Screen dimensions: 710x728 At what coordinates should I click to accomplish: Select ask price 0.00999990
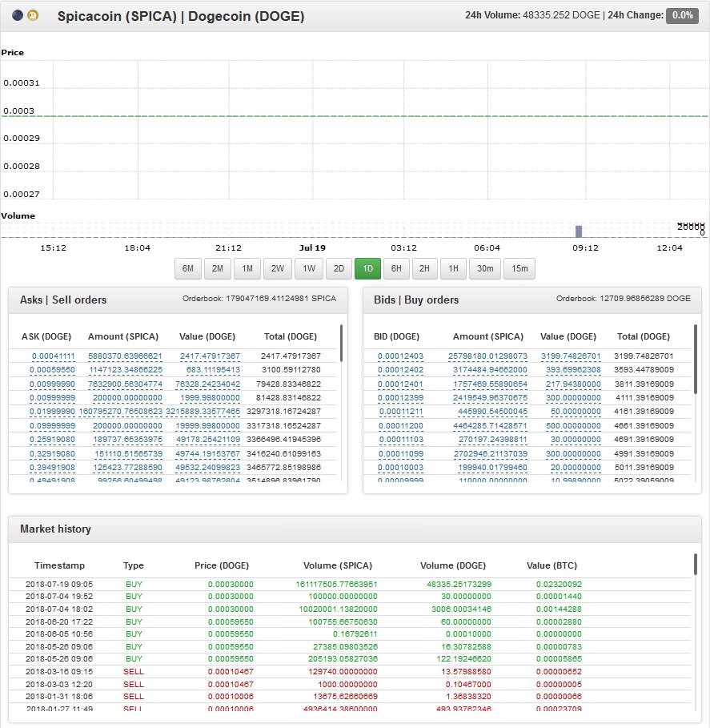(x=53, y=384)
